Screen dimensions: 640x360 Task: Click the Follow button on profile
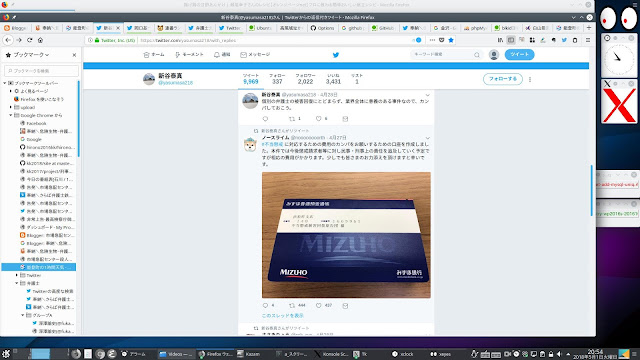point(503,79)
